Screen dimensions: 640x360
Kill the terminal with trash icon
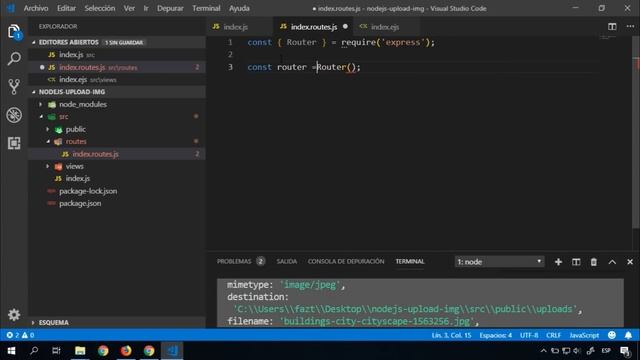click(593, 262)
